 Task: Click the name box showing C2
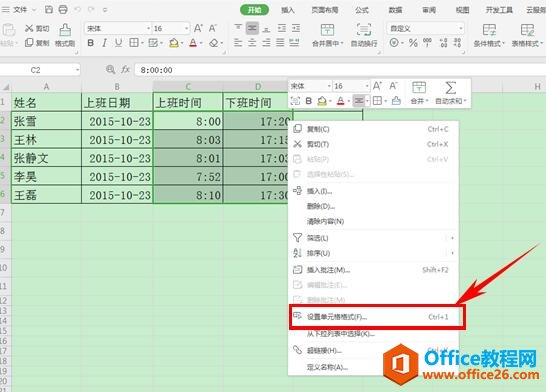point(36,70)
